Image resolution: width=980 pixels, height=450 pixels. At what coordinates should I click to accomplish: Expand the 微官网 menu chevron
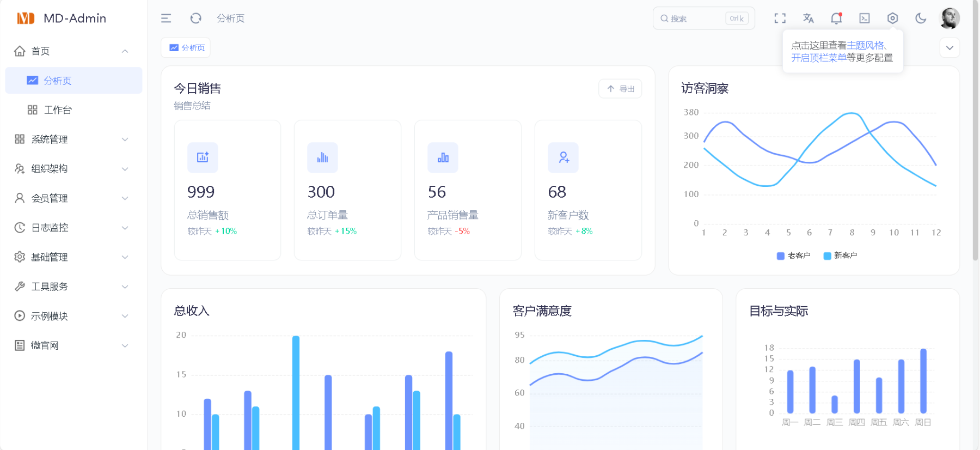pyautogui.click(x=125, y=345)
